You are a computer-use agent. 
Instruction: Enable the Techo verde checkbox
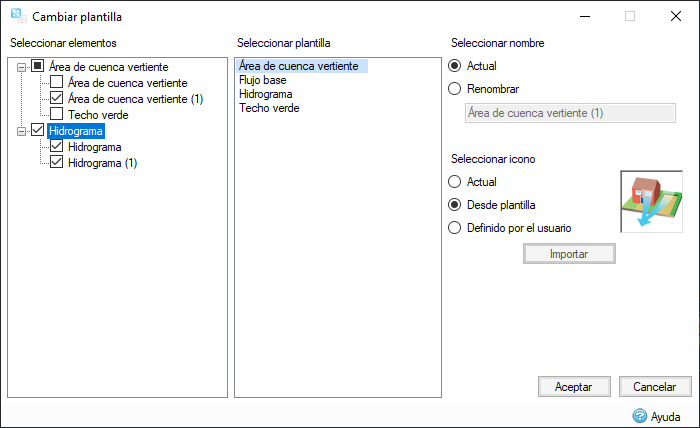click(x=56, y=114)
